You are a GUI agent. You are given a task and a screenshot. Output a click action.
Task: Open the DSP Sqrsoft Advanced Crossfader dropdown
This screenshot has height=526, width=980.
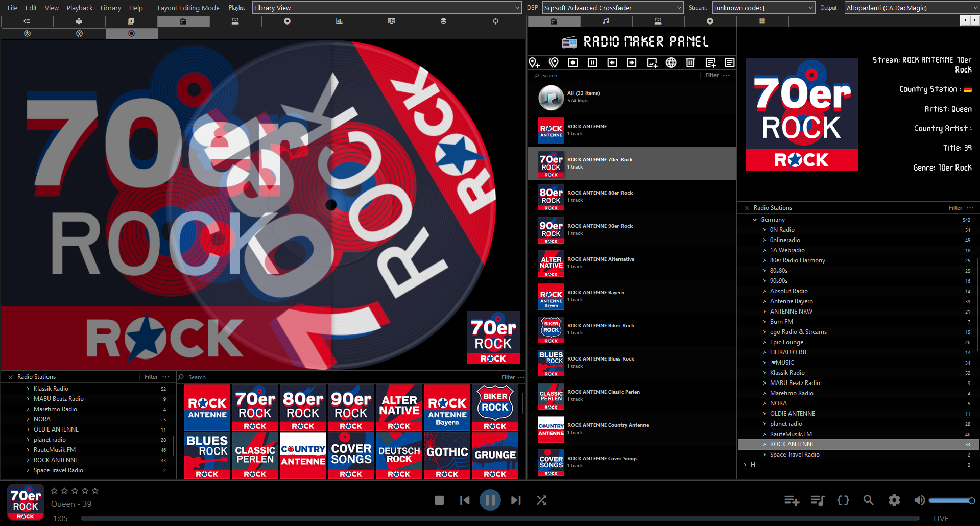612,8
